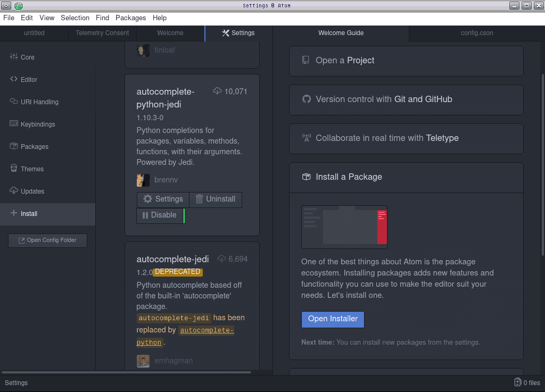Viewport: 545px width, 392px height.
Task: Open the emhagman author link
Action: coord(174,361)
